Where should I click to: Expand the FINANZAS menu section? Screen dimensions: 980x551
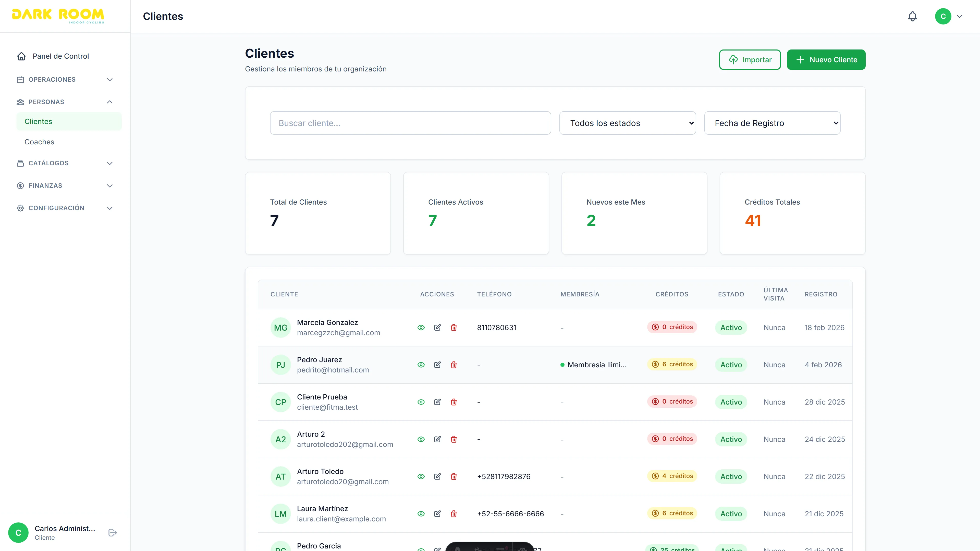[65, 185]
